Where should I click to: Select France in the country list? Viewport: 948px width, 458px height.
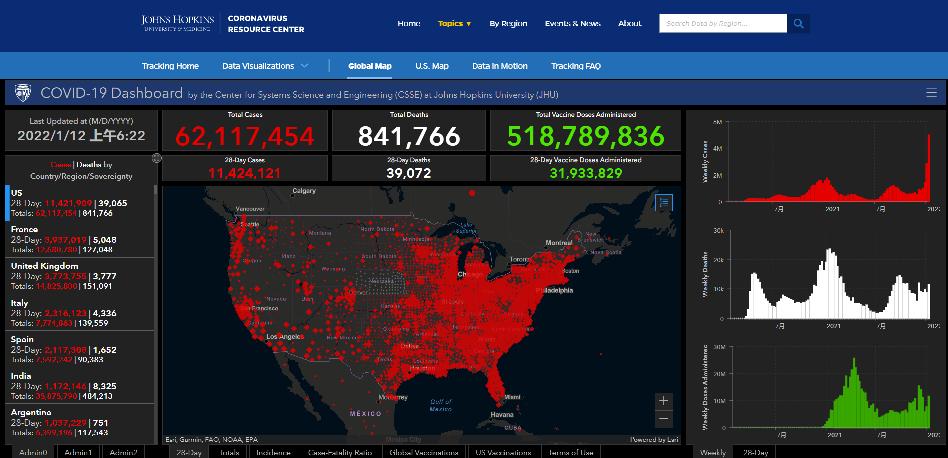pyautogui.click(x=80, y=240)
